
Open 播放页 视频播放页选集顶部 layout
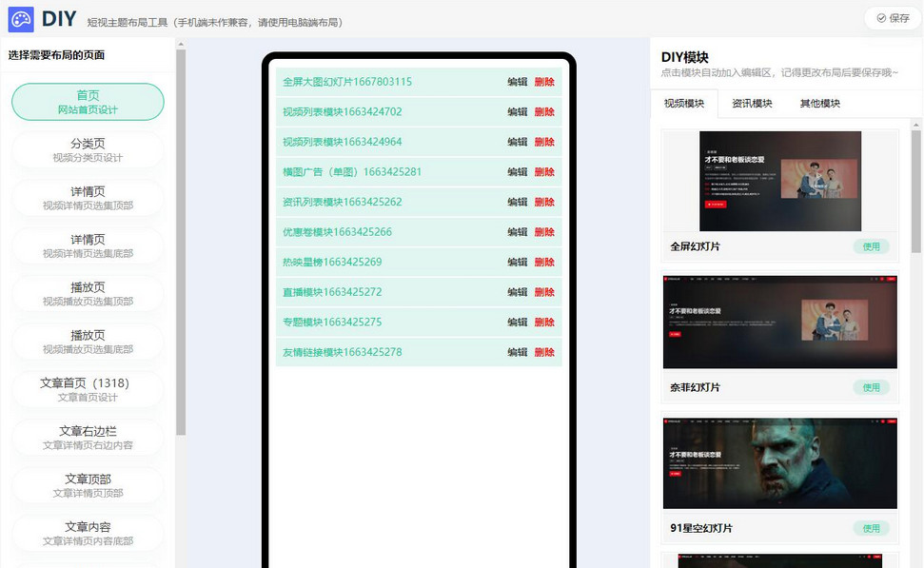88,293
